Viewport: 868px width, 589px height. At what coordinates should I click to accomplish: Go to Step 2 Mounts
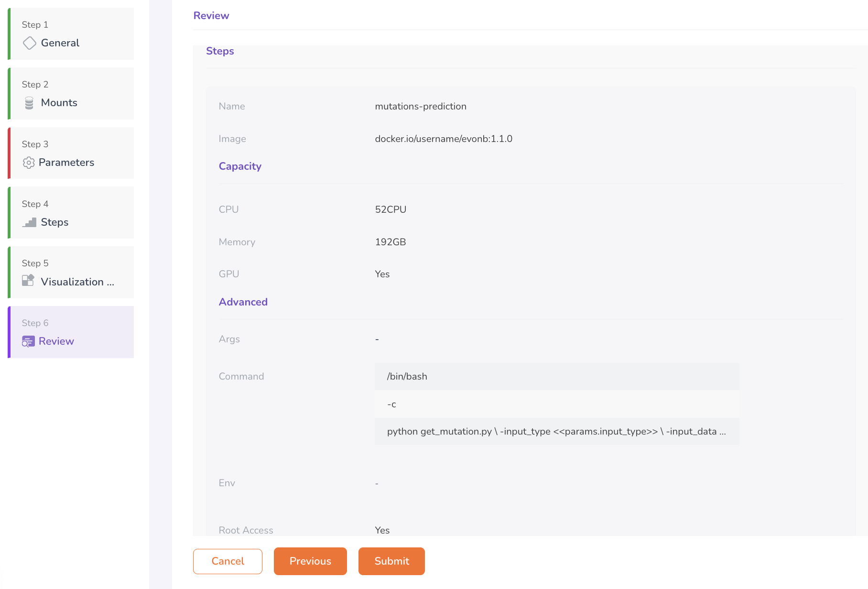(x=72, y=94)
